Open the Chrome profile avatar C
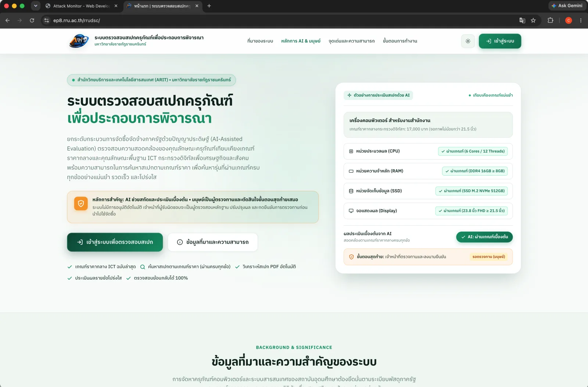This screenshot has height=387, width=588. (569, 21)
